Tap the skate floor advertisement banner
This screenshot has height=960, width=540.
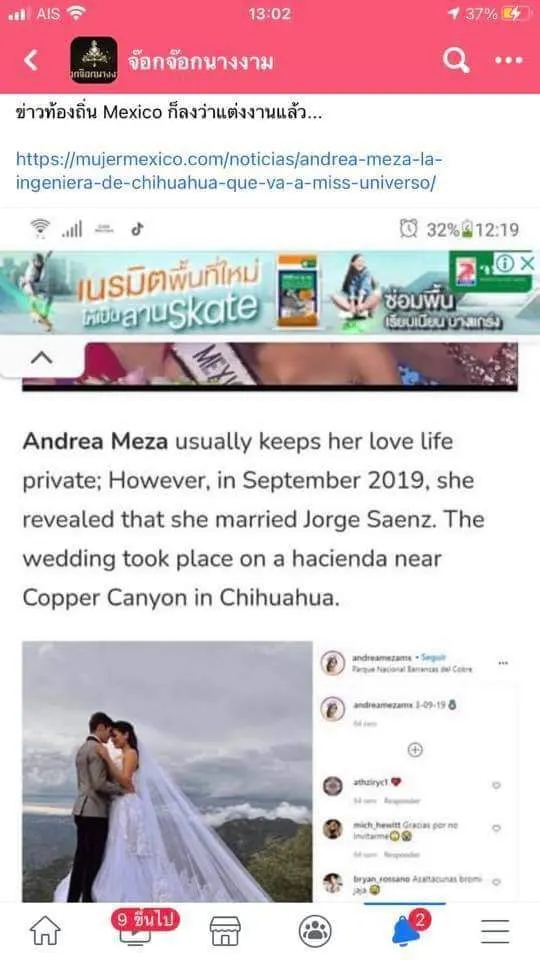click(270, 293)
